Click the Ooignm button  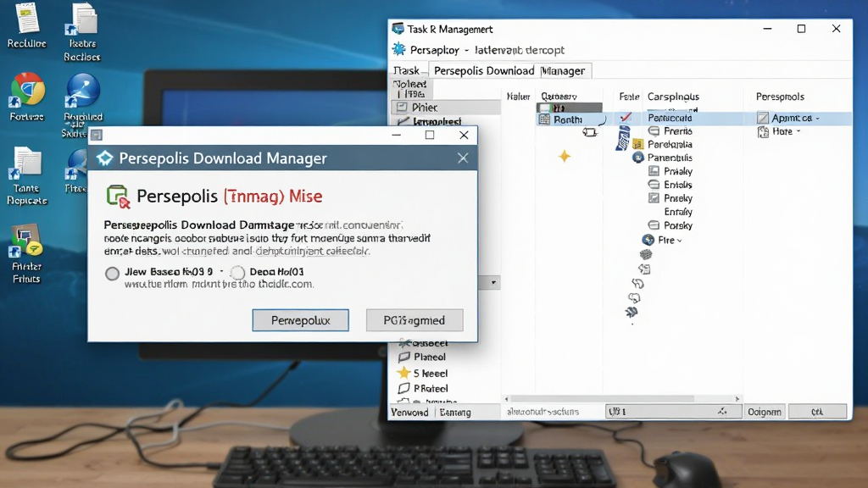tap(765, 412)
